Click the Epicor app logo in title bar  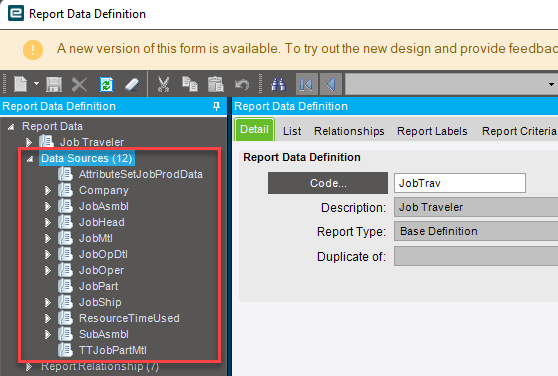16,13
